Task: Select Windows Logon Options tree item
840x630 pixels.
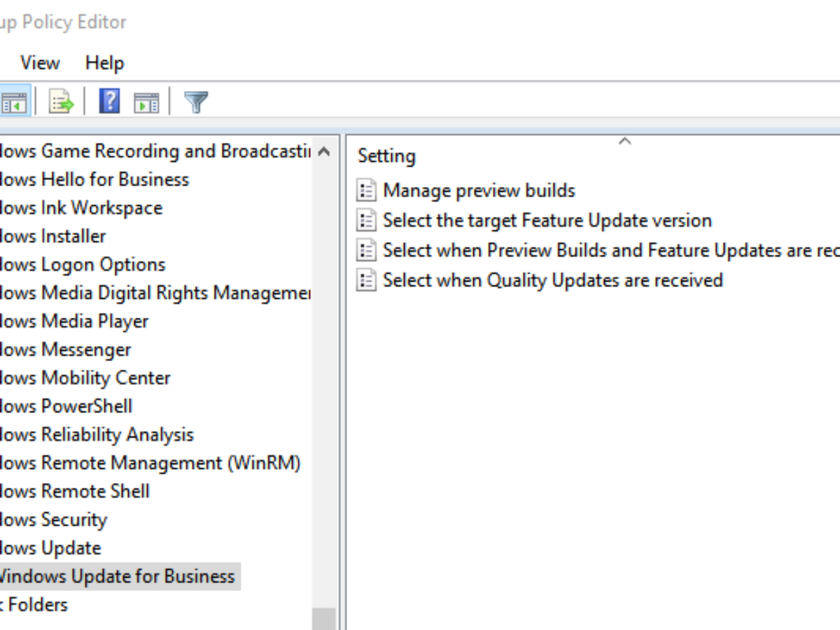Action: coord(83,265)
